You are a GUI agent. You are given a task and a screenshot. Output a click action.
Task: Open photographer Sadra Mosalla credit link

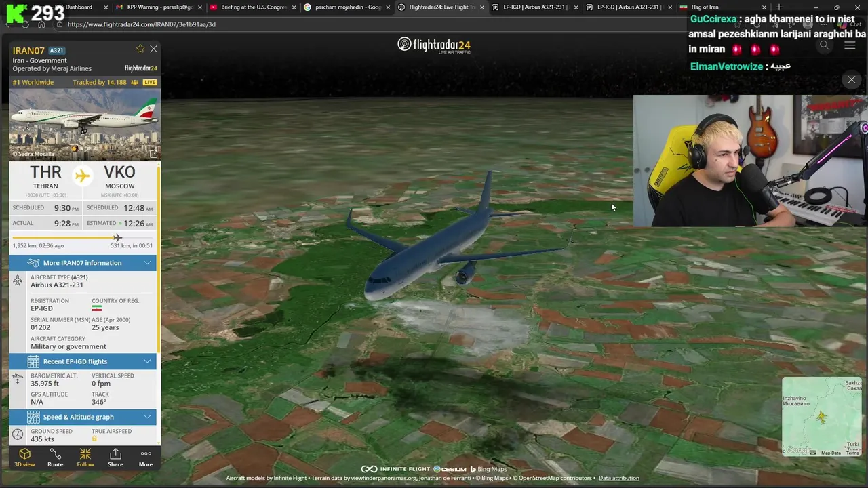click(x=33, y=155)
